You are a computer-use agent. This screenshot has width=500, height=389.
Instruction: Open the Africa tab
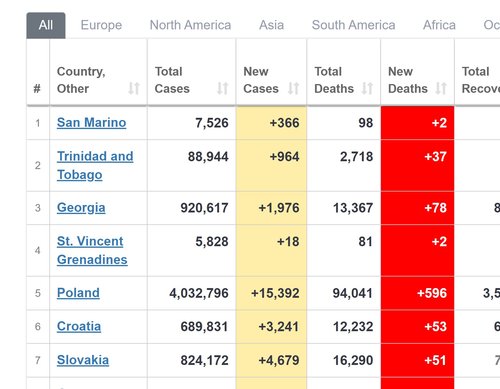[439, 25]
